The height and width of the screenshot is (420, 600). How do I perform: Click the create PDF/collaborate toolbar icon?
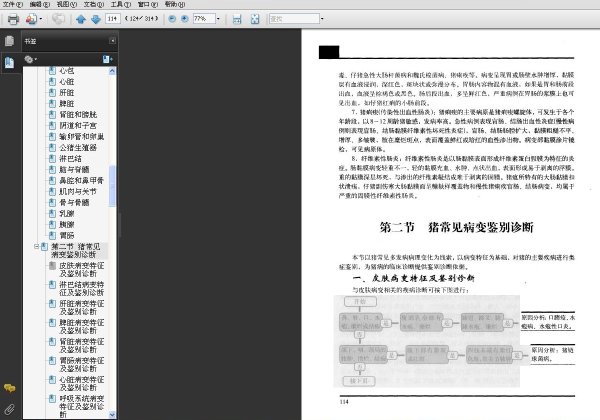coord(31,19)
